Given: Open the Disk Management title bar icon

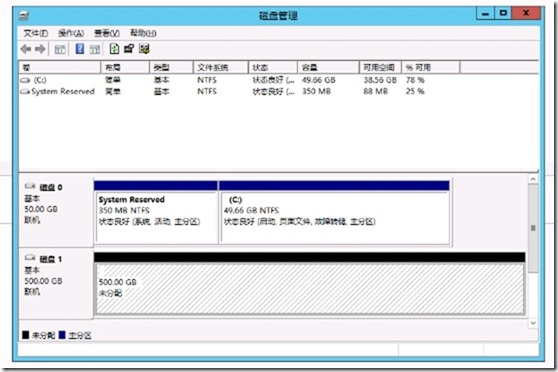Looking at the screenshot, I should 24,16.
